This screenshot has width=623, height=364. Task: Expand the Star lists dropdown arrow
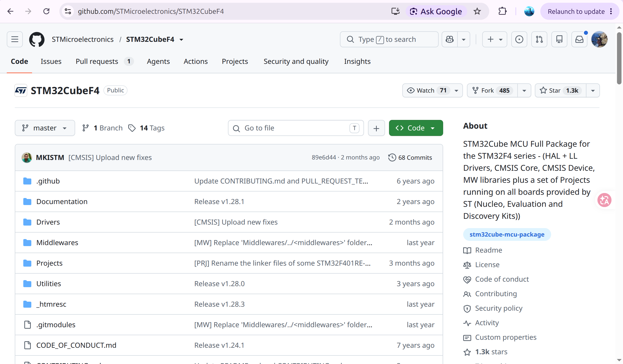coord(593,90)
